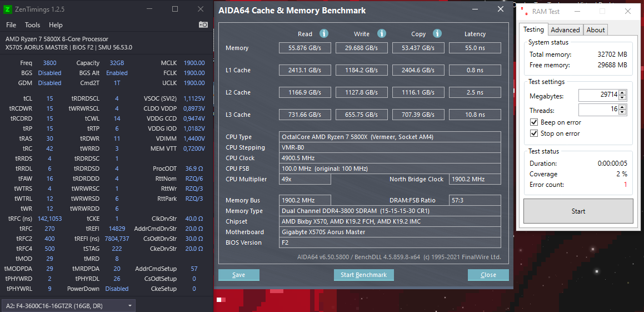Image resolution: width=644 pixels, height=312 pixels.
Task: Open the ZenTimings Help menu
Action: [x=56, y=25]
